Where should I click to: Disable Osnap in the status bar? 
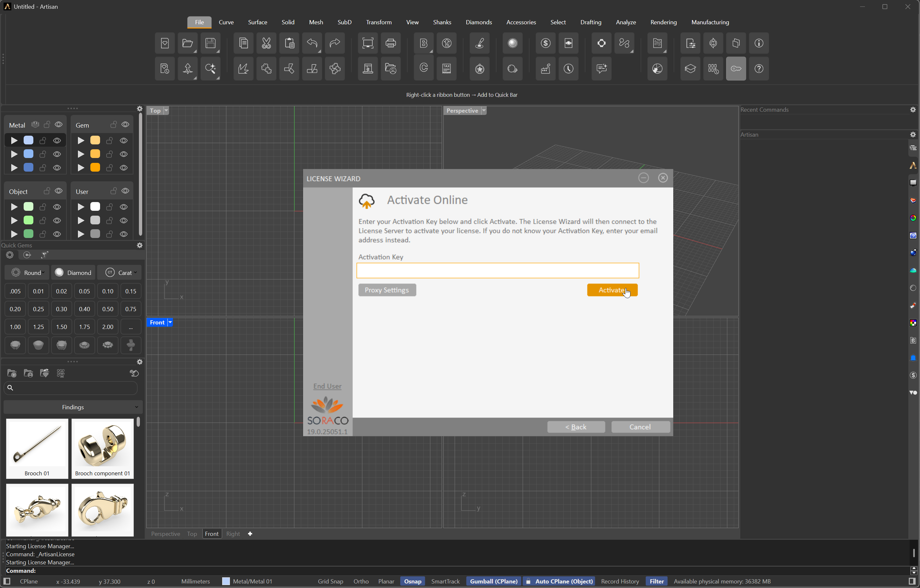413,581
